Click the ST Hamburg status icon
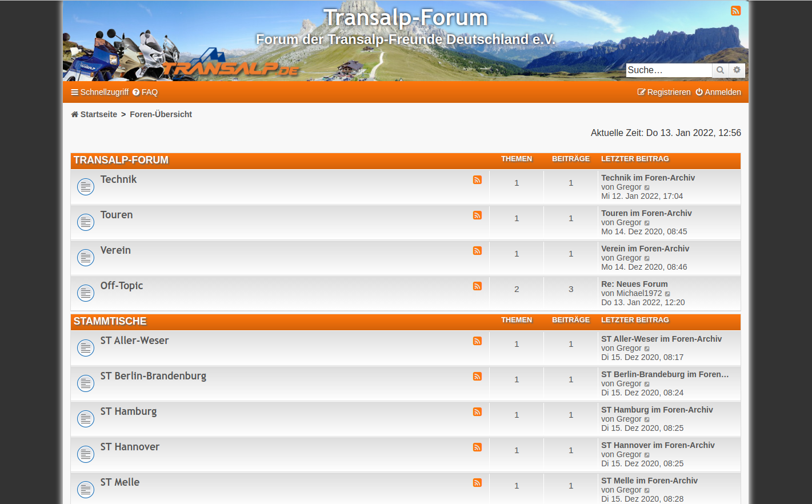 [86, 419]
